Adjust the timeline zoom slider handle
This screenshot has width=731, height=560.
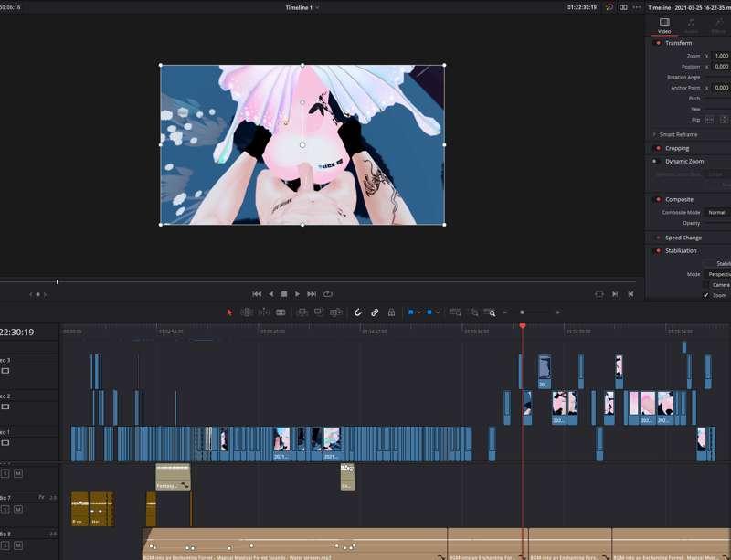click(x=522, y=312)
